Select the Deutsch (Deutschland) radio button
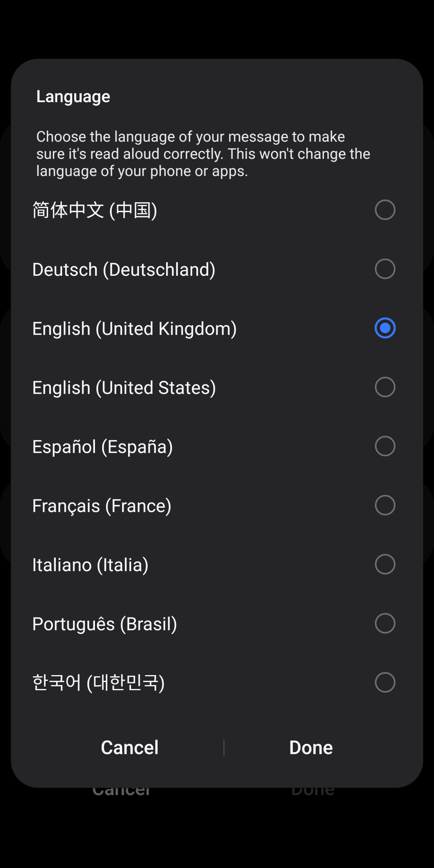The width and height of the screenshot is (434, 868). pyautogui.click(x=385, y=269)
